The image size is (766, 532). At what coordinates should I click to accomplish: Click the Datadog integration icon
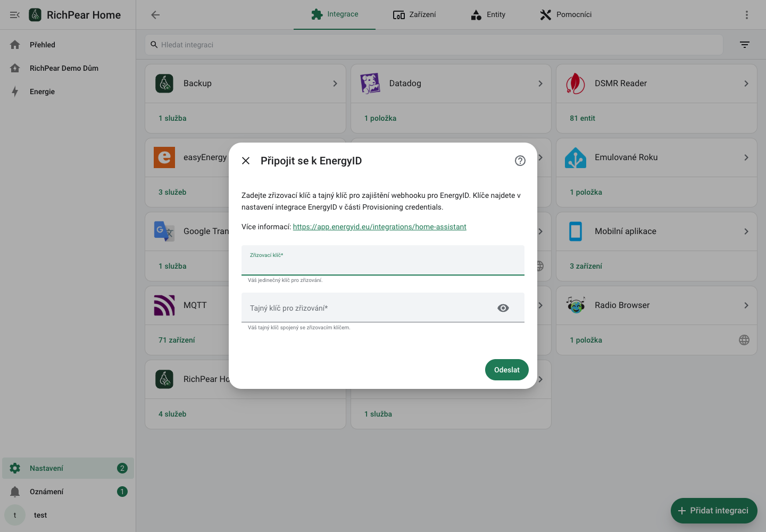[370, 84]
